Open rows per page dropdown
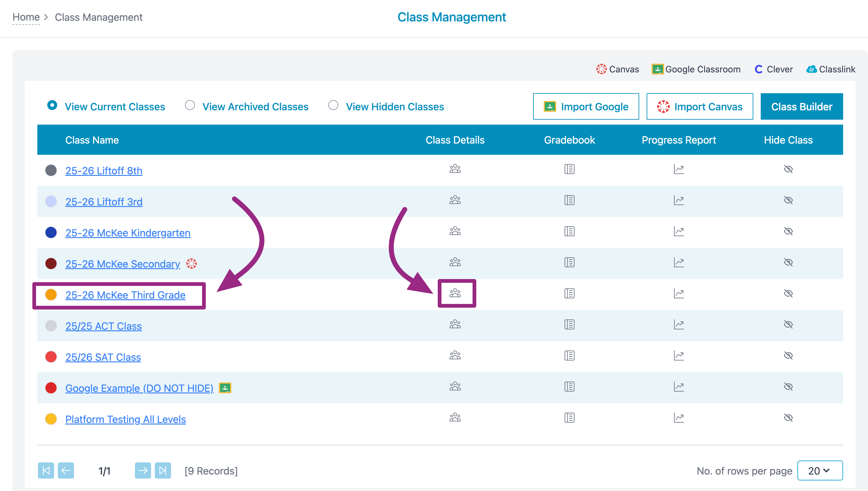The width and height of the screenshot is (868, 491). click(820, 470)
